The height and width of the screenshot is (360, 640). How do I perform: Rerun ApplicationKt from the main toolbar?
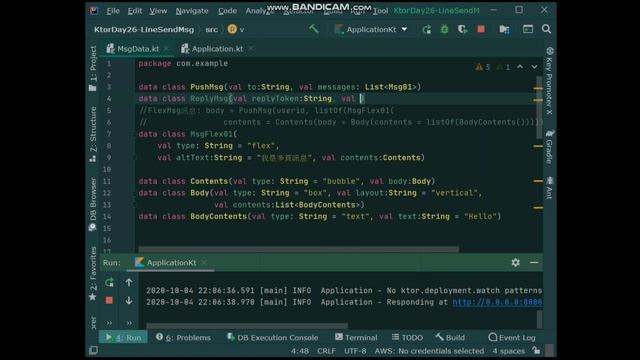(x=427, y=29)
